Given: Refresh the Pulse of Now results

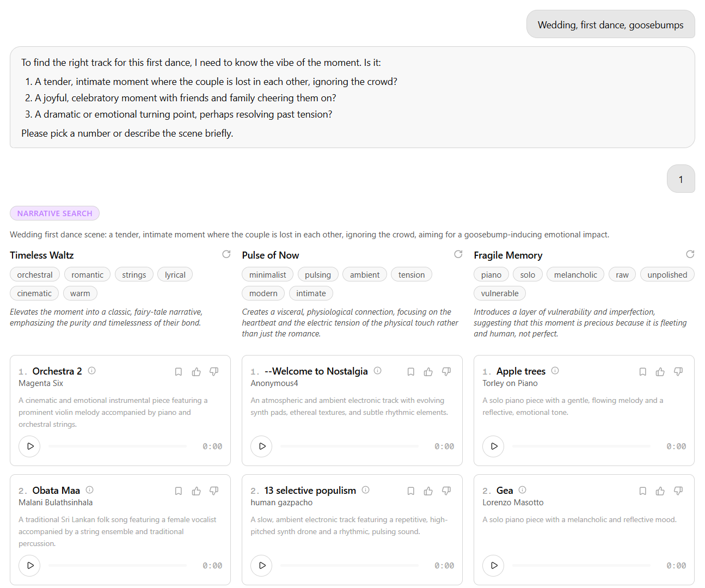Looking at the screenshot, I should pos(458,254).
